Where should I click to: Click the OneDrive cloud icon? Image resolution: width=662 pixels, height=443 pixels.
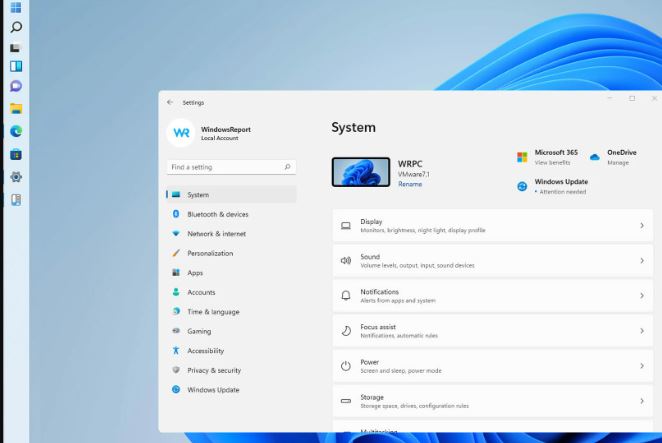coord(594,157)
